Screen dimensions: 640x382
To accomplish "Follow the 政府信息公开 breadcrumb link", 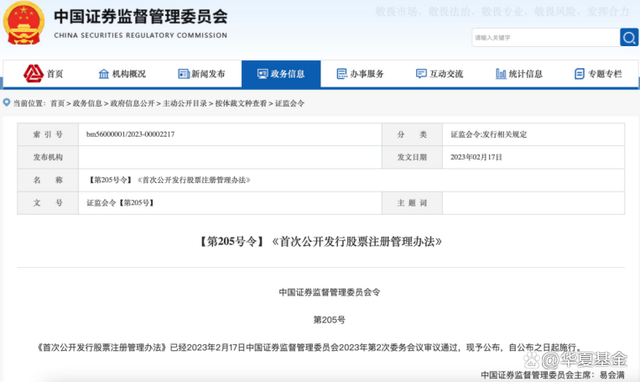I will (132, 103).
